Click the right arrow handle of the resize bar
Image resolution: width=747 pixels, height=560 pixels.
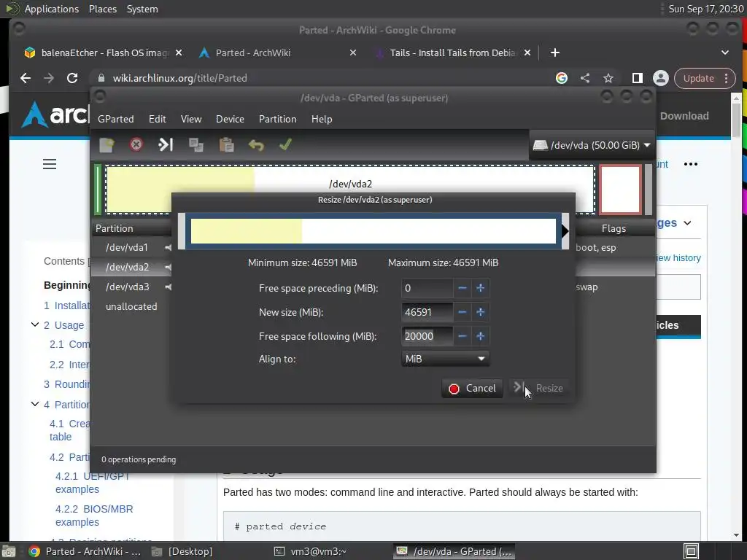coord(565,231)
